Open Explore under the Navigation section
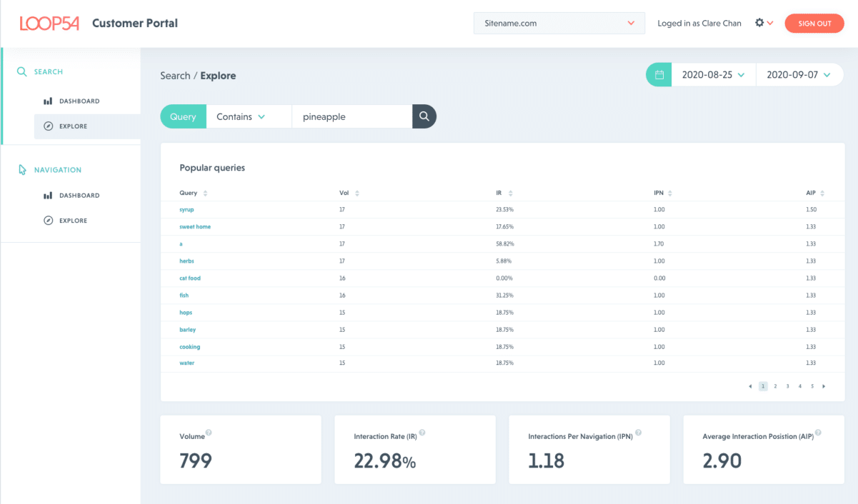858x504 pixels. point(73,221)
